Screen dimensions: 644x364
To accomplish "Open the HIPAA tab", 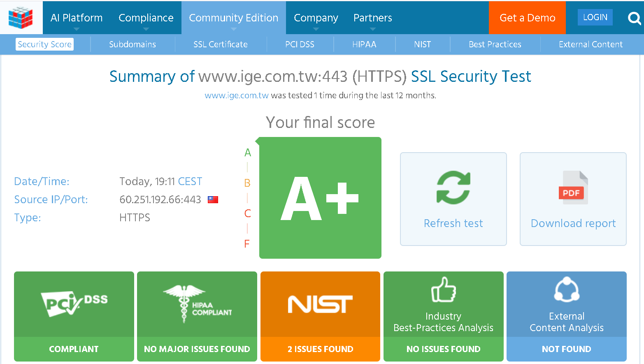I will coord(364,44).
